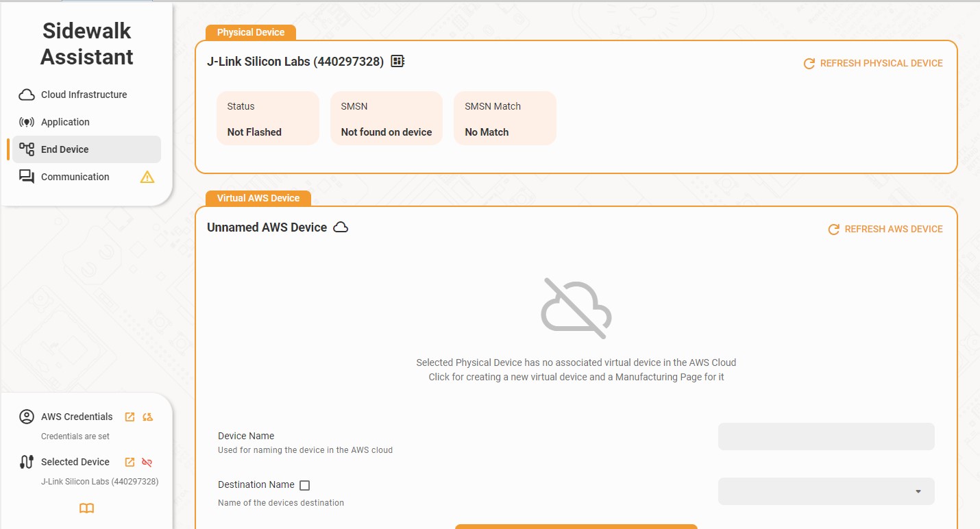The height and width of the screenshot is (529, 980).
Task: Click the Physical Device tab label
Action: pyautogui.click(x=250, y=32)
